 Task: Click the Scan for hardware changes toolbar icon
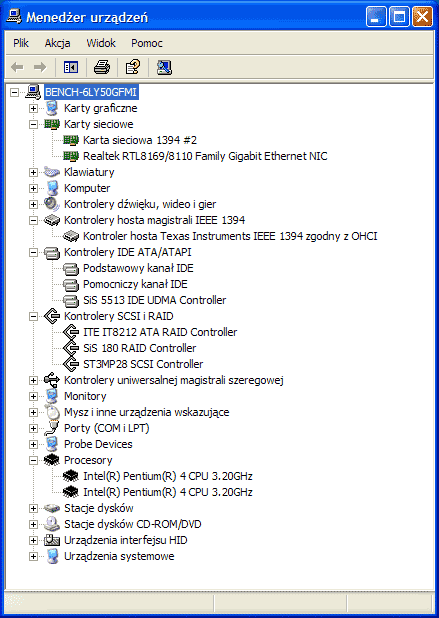[x=164, y=67]
